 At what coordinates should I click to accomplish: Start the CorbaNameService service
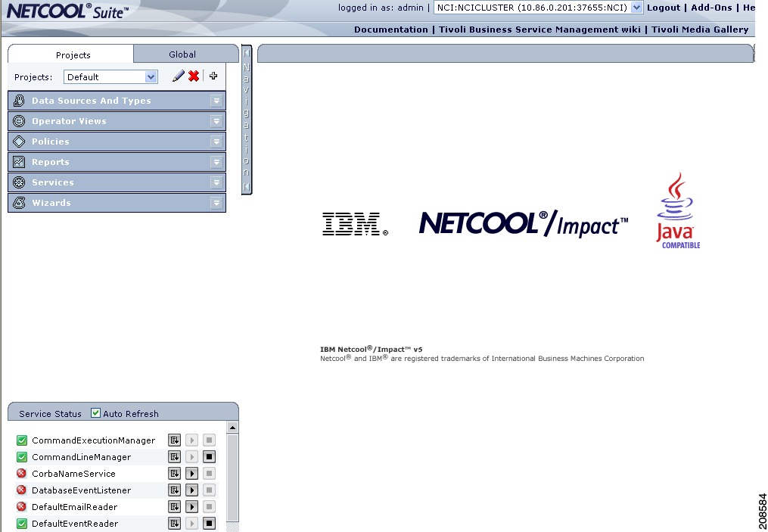point(191,474)
